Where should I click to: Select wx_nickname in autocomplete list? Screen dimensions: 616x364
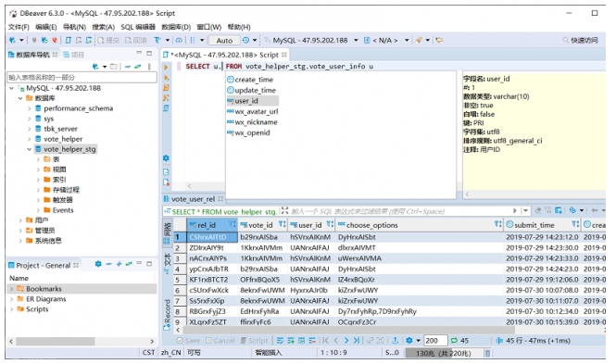click(253, 122)
